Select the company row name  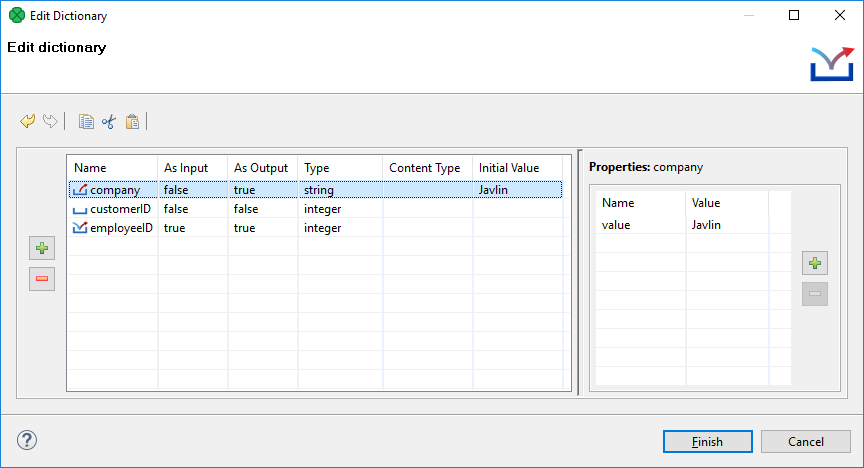coord(115,190)
